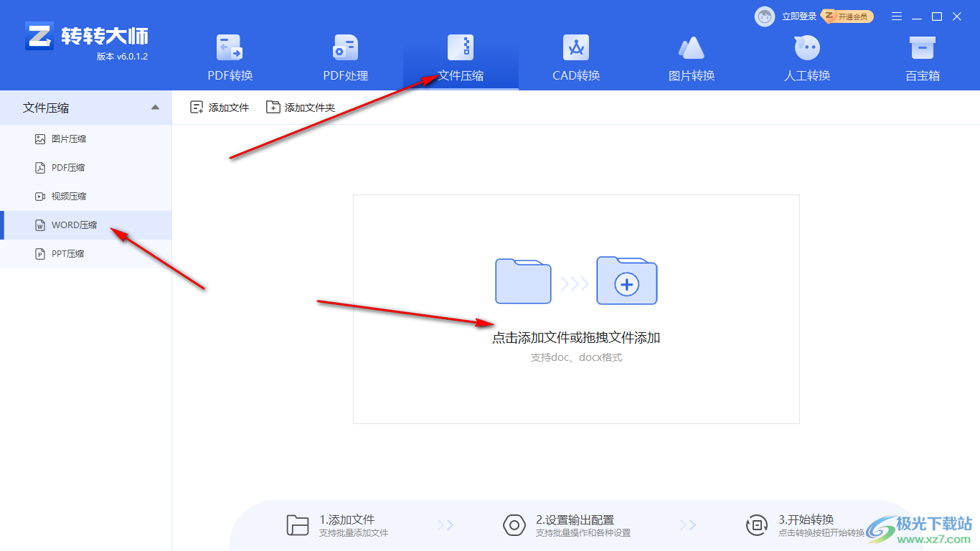Open the hamburger menu icon in title bar
This screenshot has width=980, height=551.
[897, 17]
